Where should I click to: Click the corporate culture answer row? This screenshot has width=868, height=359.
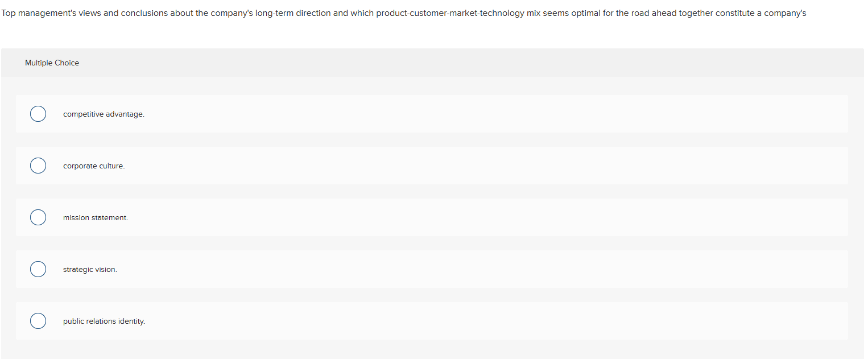click(x=398, y=166)
